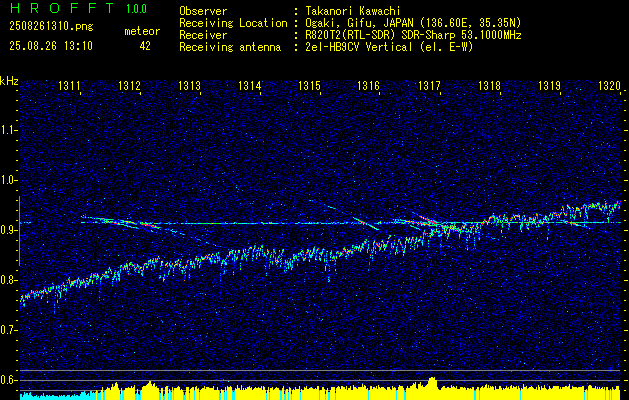The width and height of the screenshot is (629, 400).
Task: Click time marker 1318
Action: (x=489, y=85)
